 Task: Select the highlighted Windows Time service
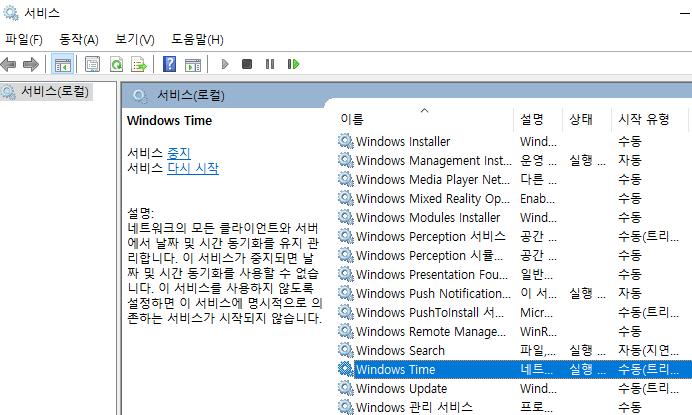(515, 370)
